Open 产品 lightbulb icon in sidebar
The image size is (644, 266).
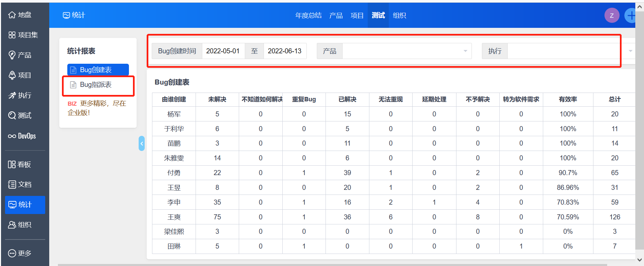pos(12,55)
